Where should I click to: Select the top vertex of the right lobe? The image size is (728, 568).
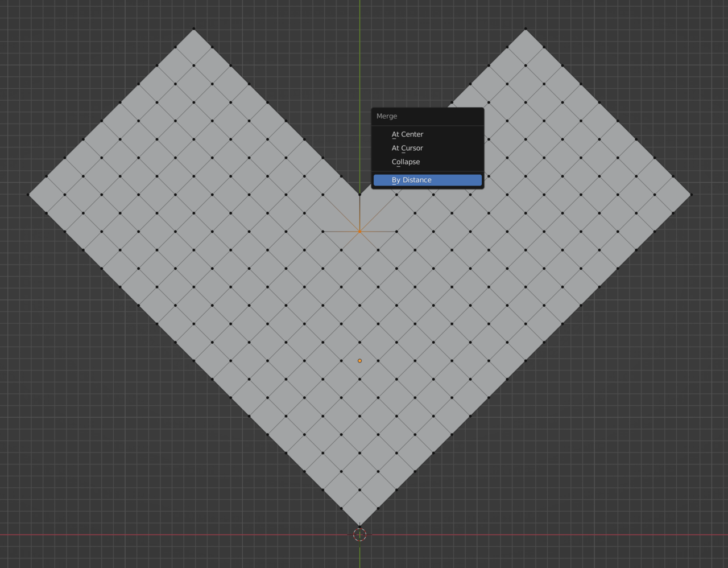click(526, 28)
